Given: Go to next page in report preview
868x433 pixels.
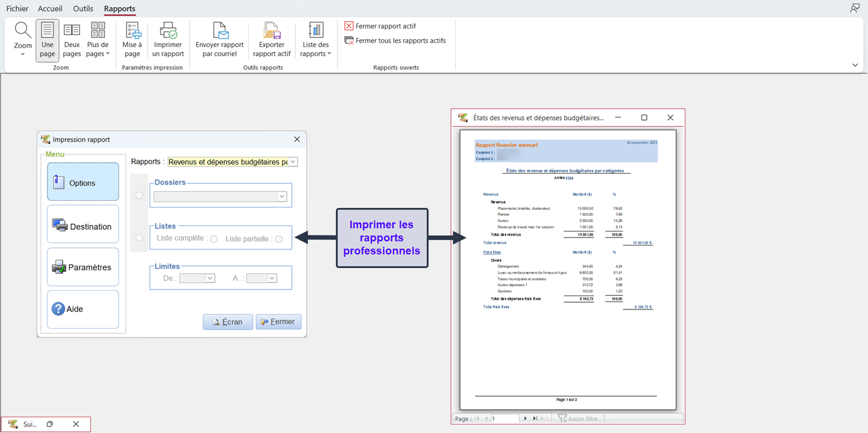Looking at the screenshot, I should click(x=525, y=419).
